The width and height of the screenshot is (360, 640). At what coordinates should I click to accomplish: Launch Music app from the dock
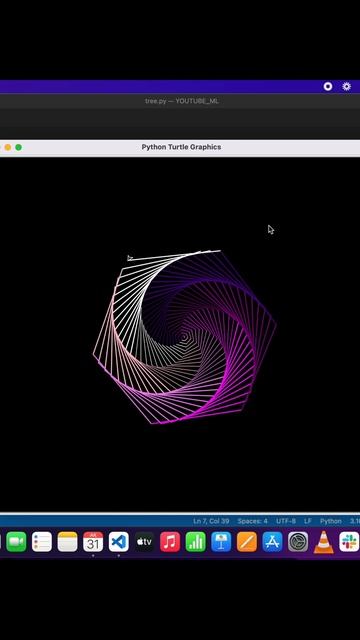click(170, 542)
